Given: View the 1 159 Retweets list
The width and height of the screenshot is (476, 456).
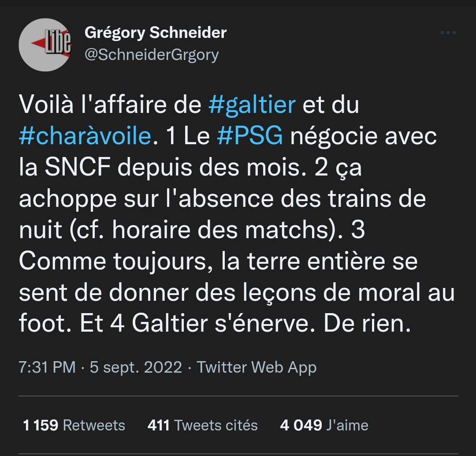Looking at the screenshot, I should click(x=74, y=425).
